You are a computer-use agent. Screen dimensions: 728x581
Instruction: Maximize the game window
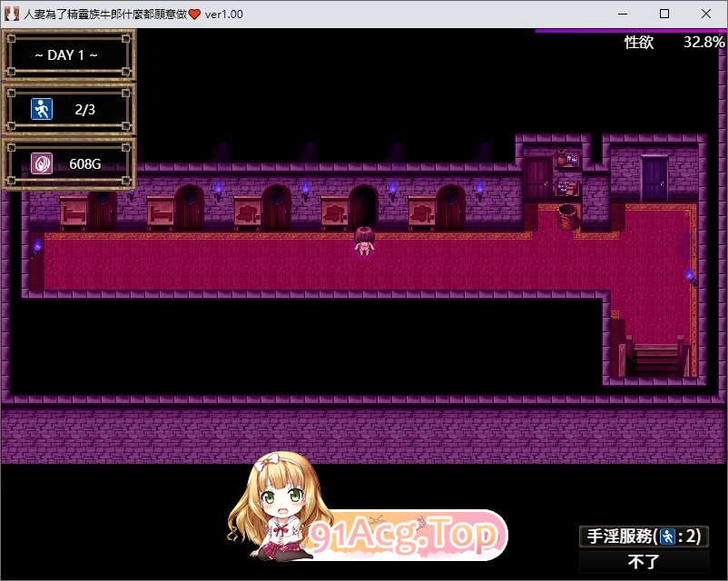pyautogui.click(x=664, y=14)
